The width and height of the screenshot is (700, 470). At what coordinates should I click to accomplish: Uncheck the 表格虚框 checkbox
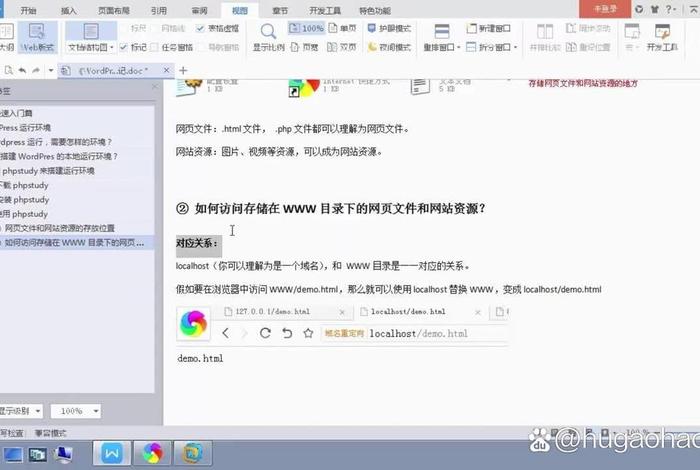click(x=200, y=29)
